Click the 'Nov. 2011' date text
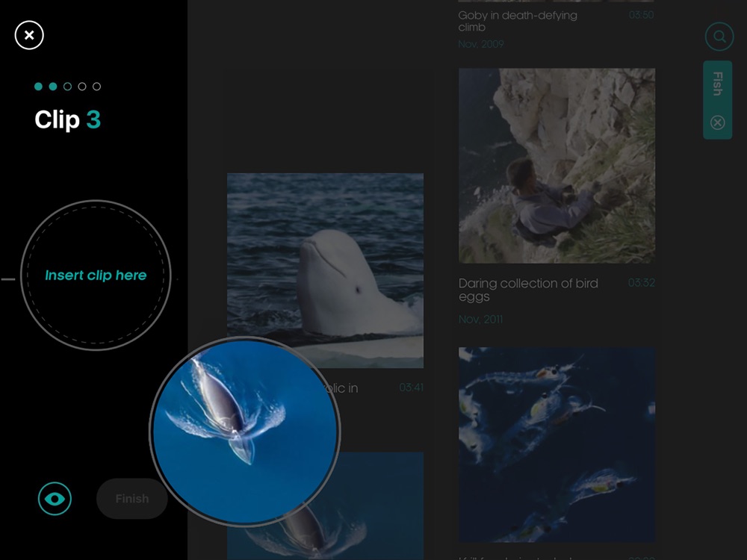This screenshot has height=560, width=747. pyautogui.click(x=480, y=319)
